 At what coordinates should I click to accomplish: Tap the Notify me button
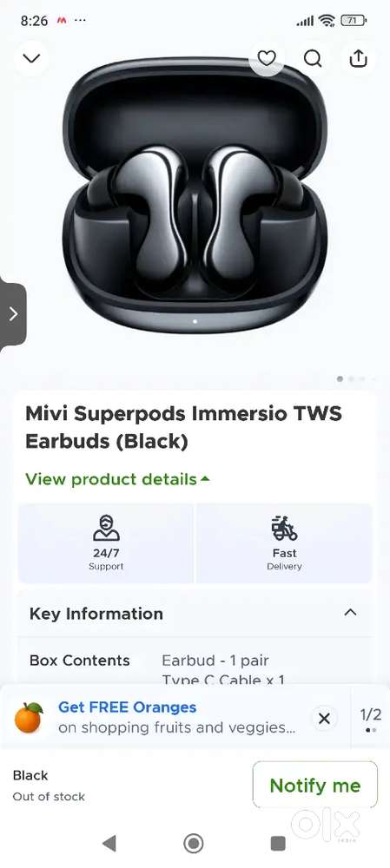(x=314, y=785)
